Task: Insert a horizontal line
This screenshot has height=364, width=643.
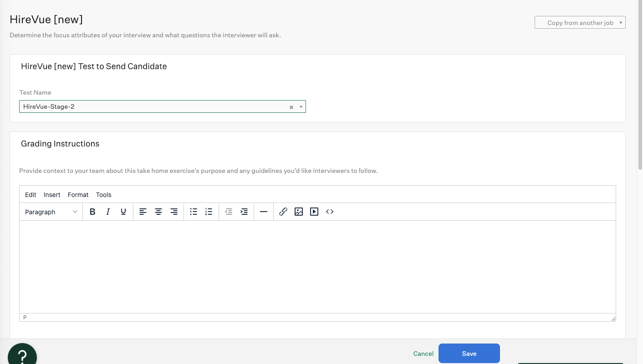Action: (x=264, y=212)
